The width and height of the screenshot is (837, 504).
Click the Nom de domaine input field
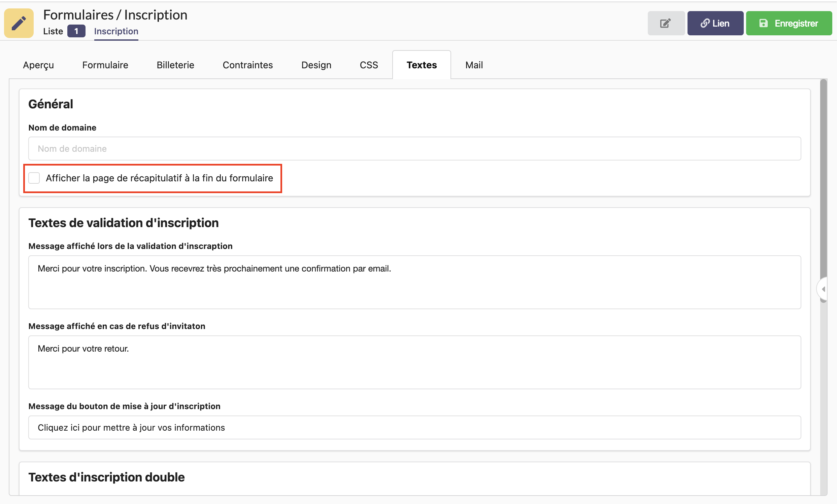coord(414,149)
